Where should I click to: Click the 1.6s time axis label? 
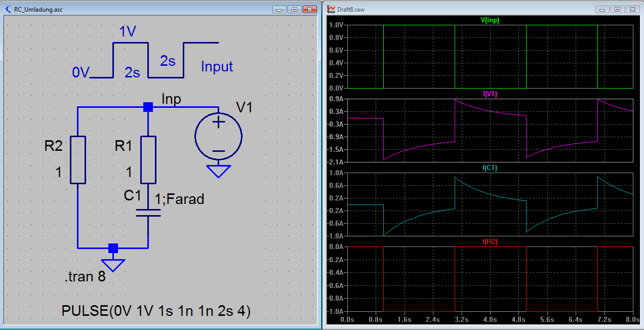404,319
